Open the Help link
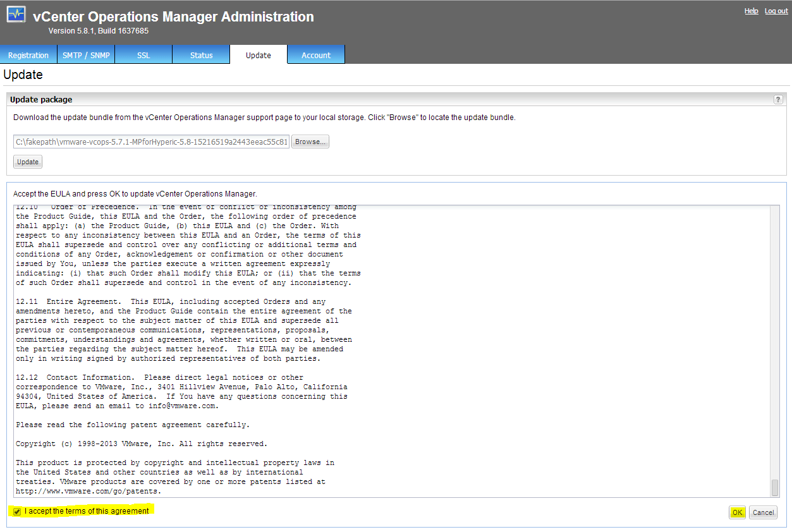 pos(751,11)
